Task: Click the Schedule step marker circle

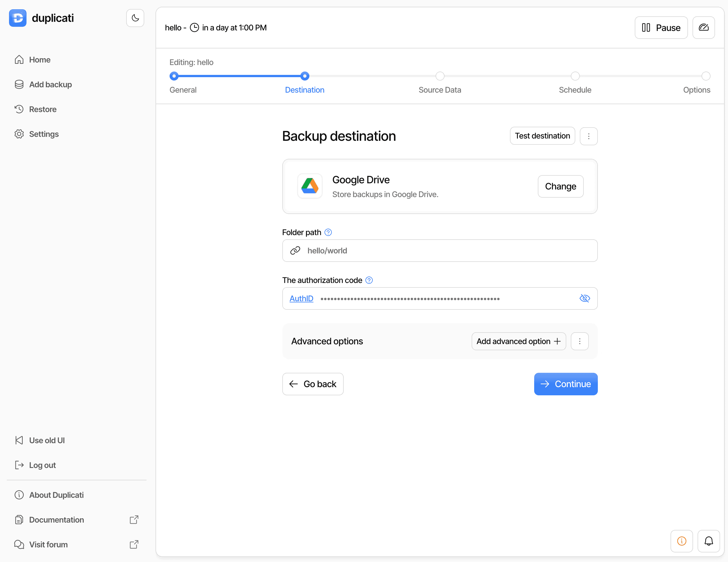Action: [575, 76]
